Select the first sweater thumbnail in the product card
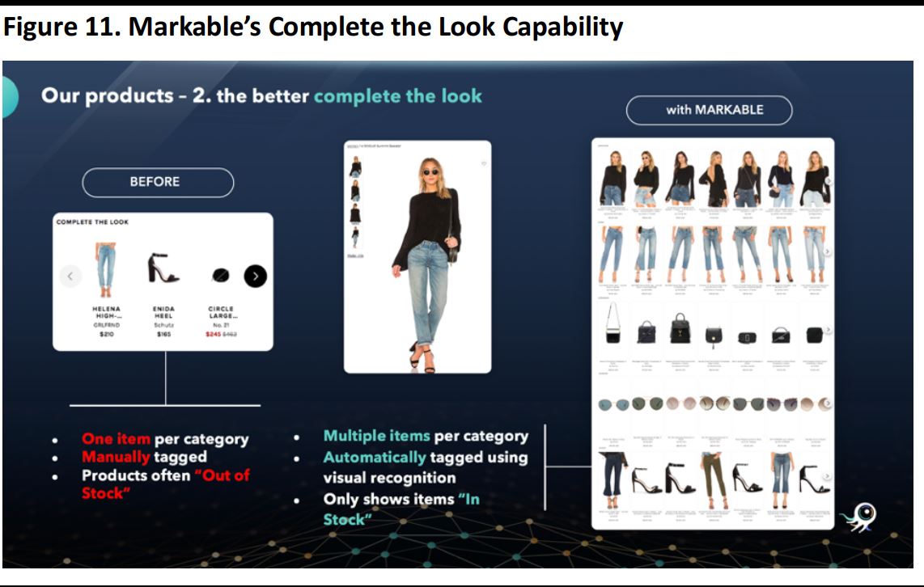The height and width of the screenshot is (587, 924). point(355,166)
